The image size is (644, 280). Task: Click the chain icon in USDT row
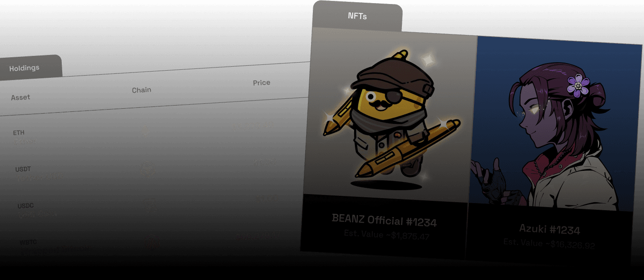pos(147,169)
